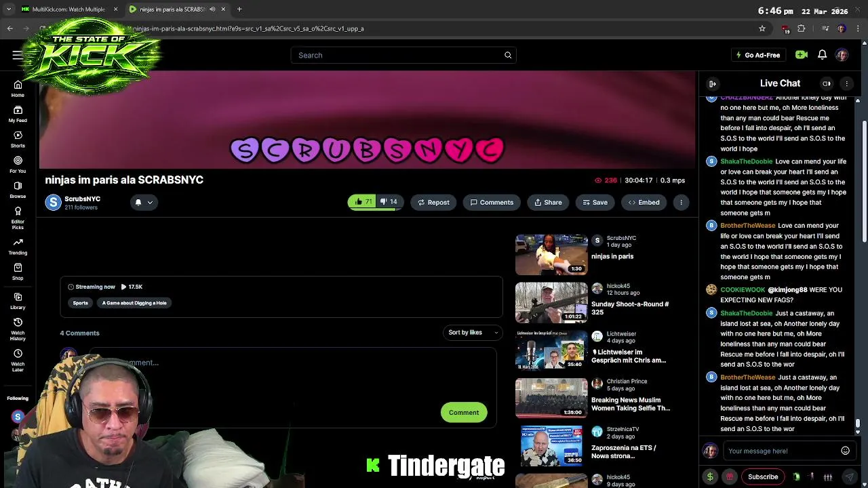The height and width of the screenshot is (488, 868).
Task: Open the Comments button
Action: [492, 202]
